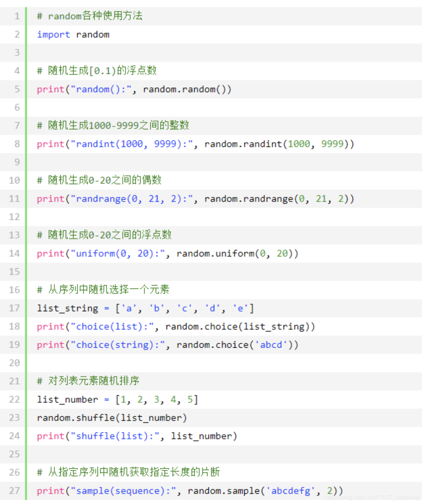Click variable 'list_string' on line 17

point(67,308)
